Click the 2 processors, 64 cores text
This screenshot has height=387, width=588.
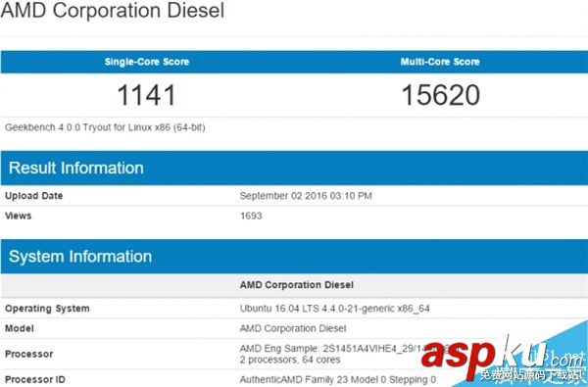point(290,360)
